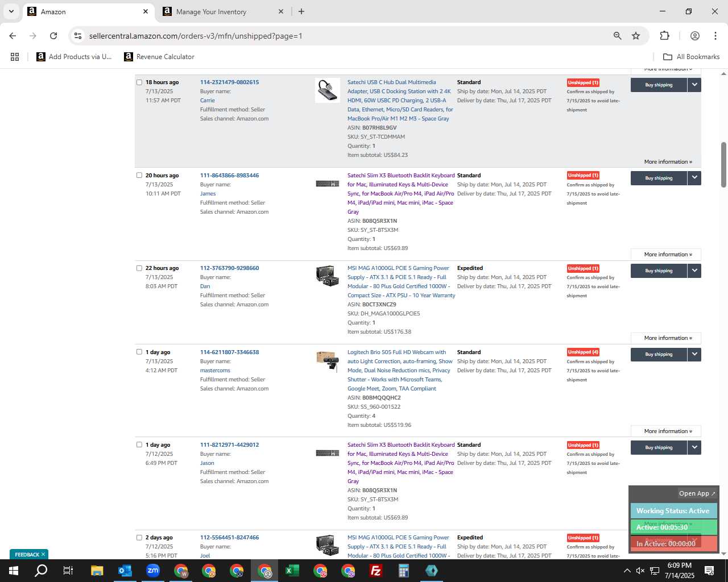Image resolution: width=728 pixels, height=582 pixels.
Task: Open Calculator from the taskbar
Action: point(403,571)
